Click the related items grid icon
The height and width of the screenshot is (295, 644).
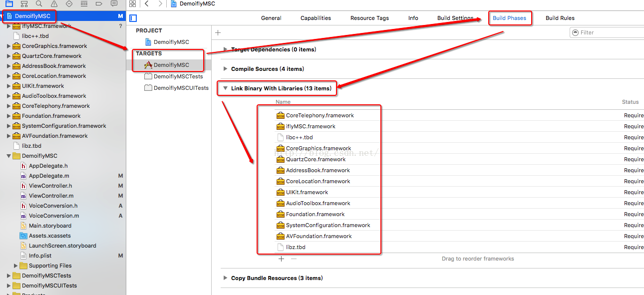[x=133, y=3]
